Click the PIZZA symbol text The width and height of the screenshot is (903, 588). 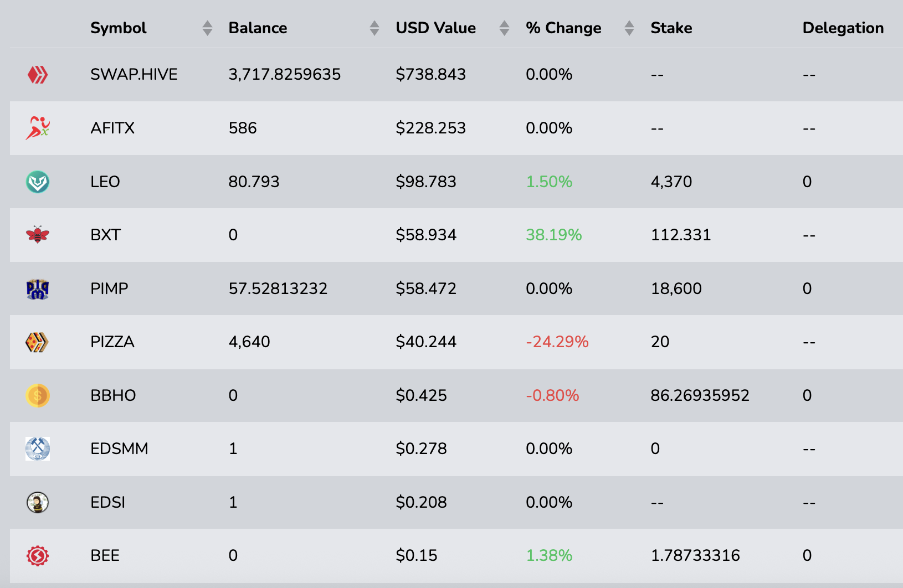112,342
